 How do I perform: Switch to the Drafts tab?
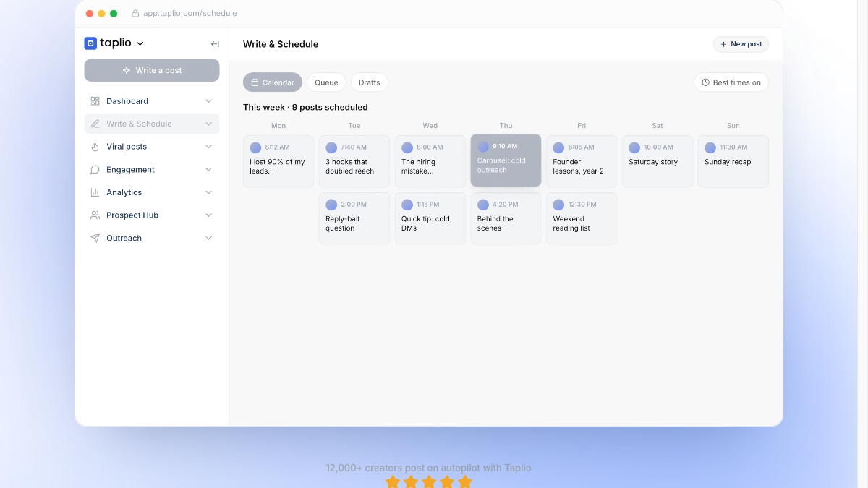370,82
